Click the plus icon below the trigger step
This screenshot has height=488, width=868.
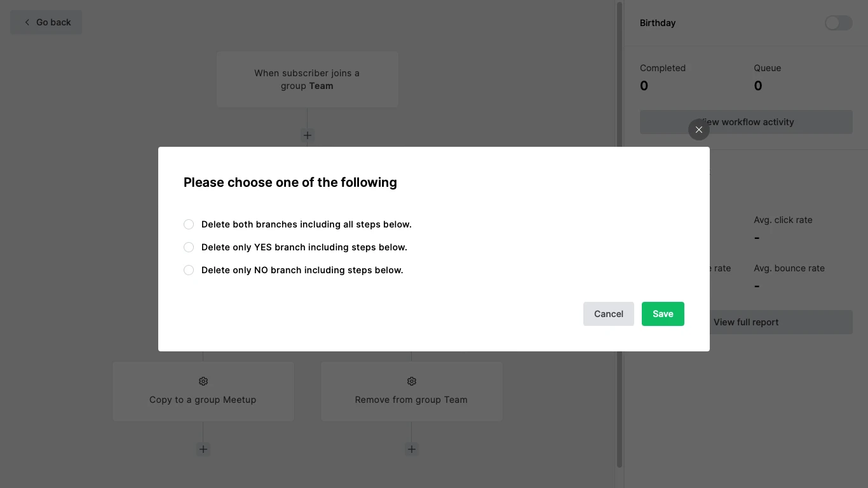(308, 135)
